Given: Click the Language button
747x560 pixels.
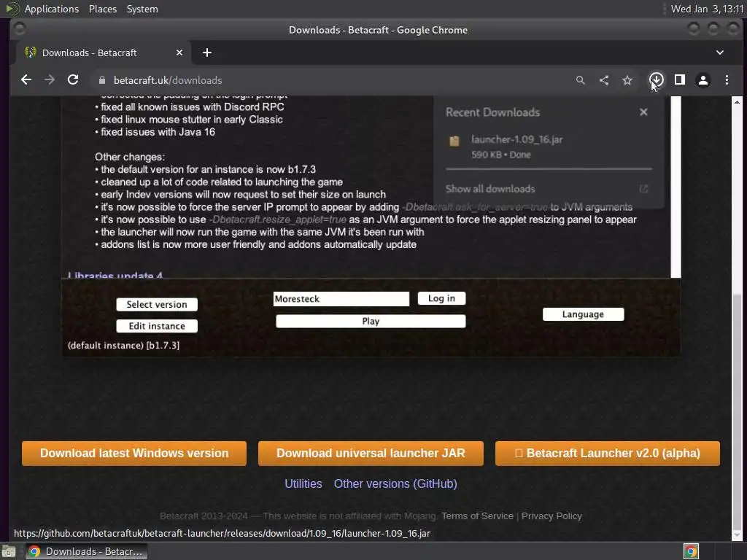Looking at the screenshot, I should (583, 314).
